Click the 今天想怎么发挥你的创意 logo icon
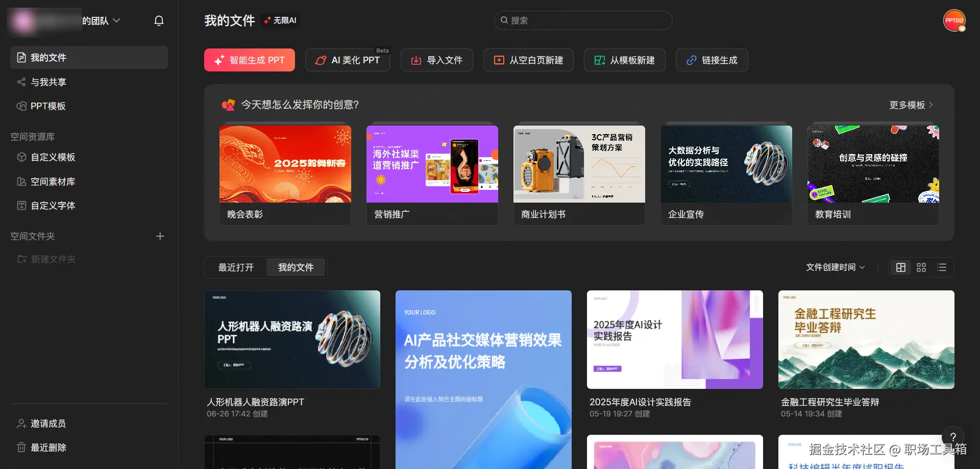This screenshot has height=469, width=980. [x=228, y=105]
